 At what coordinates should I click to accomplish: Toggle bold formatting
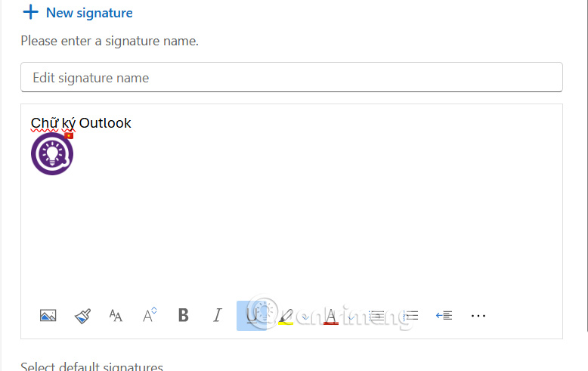tap(183, 316)
